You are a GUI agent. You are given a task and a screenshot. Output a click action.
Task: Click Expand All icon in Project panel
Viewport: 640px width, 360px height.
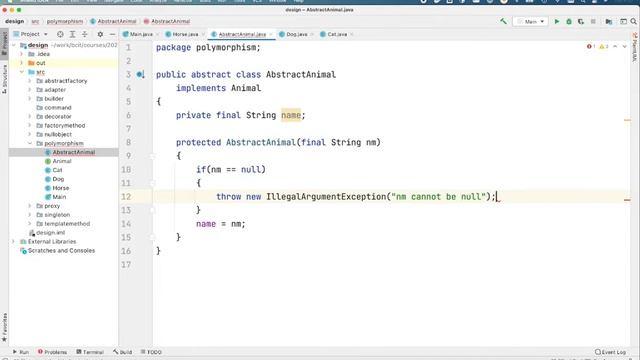[x=72, y=34]
